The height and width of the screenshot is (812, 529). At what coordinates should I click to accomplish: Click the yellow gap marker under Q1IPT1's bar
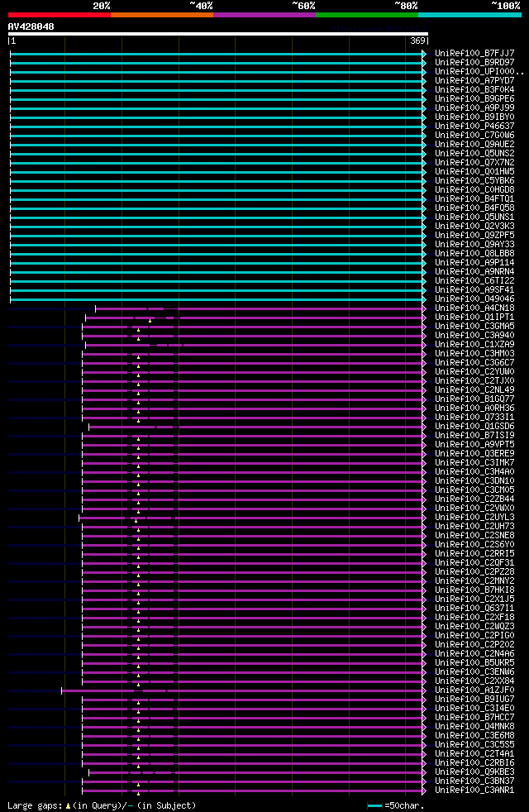coord(150,321)
